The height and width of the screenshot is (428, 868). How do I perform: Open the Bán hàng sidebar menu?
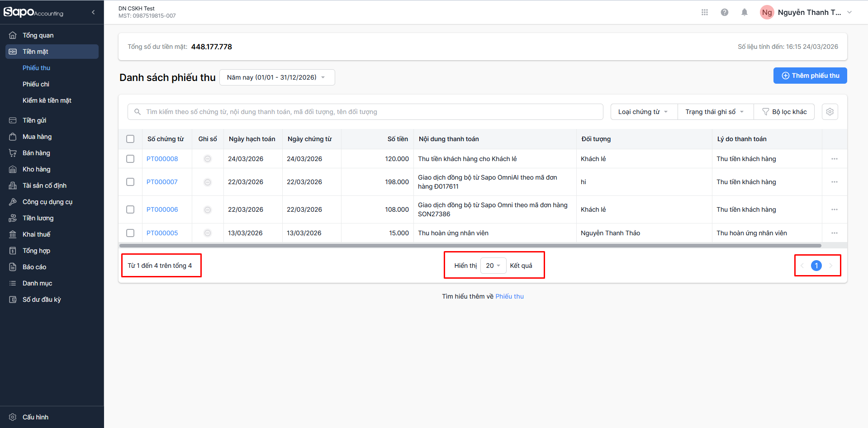tap(36, 153)
